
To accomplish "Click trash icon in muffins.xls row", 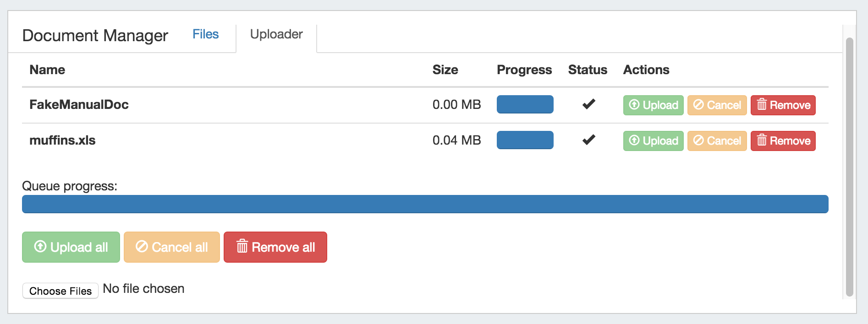I will (x=762, y=140).
